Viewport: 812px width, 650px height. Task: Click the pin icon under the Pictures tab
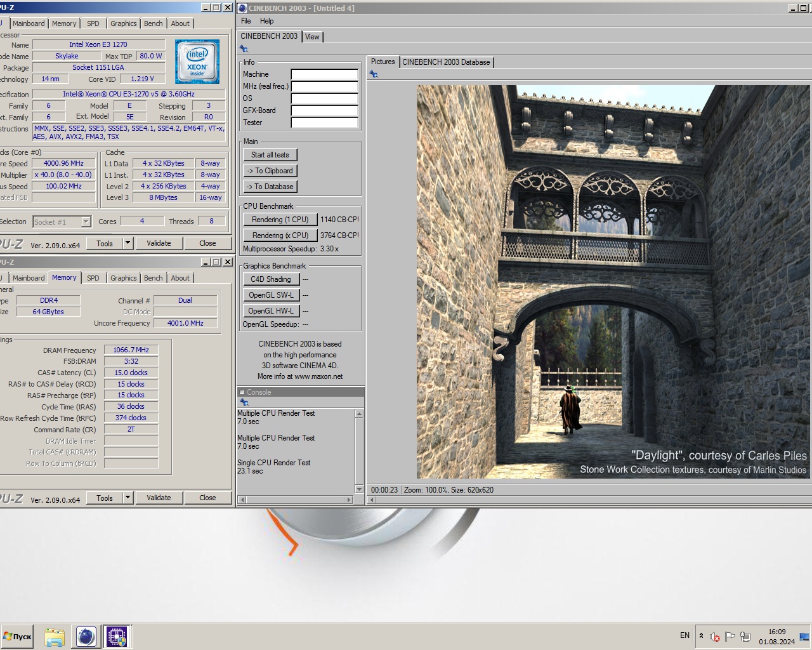pos(374,74)
